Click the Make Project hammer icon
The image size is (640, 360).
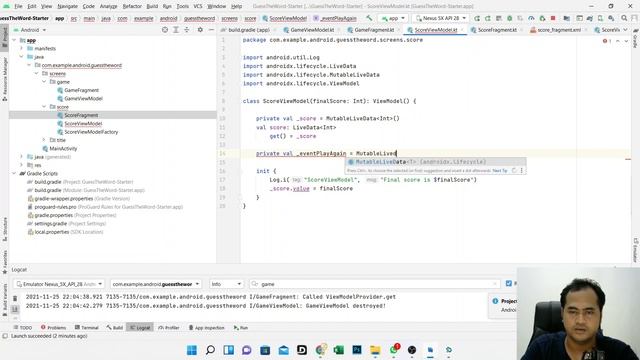369,18
